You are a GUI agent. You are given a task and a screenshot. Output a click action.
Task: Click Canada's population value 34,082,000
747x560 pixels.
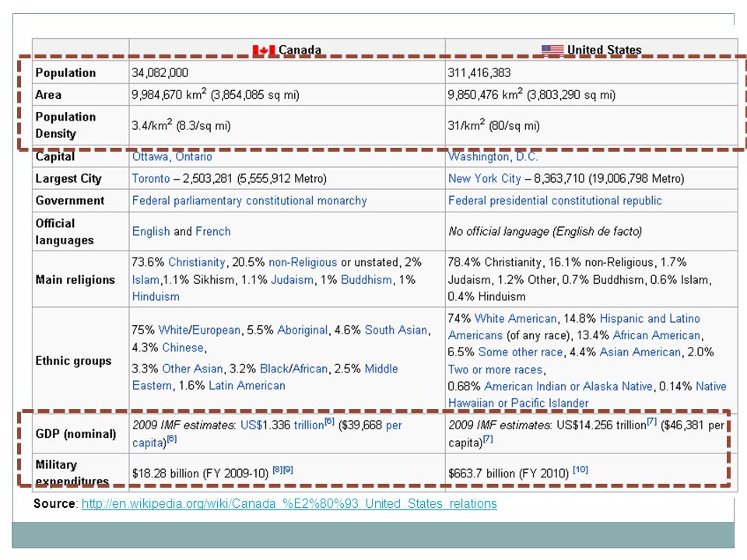point(160,73)
